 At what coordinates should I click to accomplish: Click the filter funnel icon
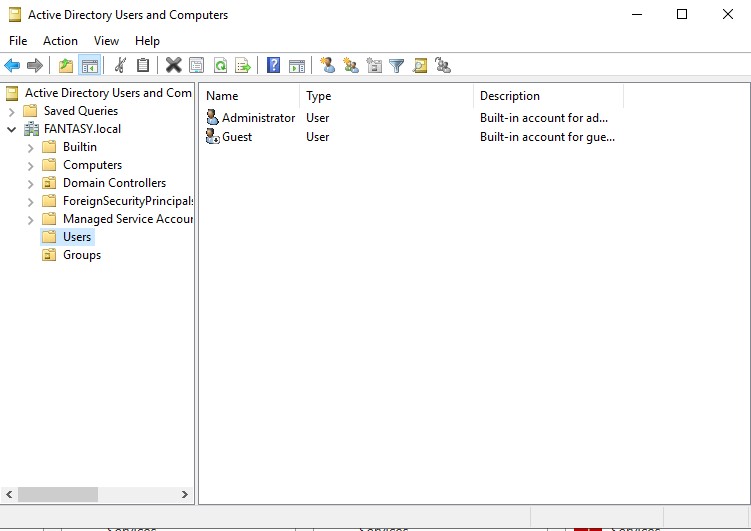pos(397,65)
